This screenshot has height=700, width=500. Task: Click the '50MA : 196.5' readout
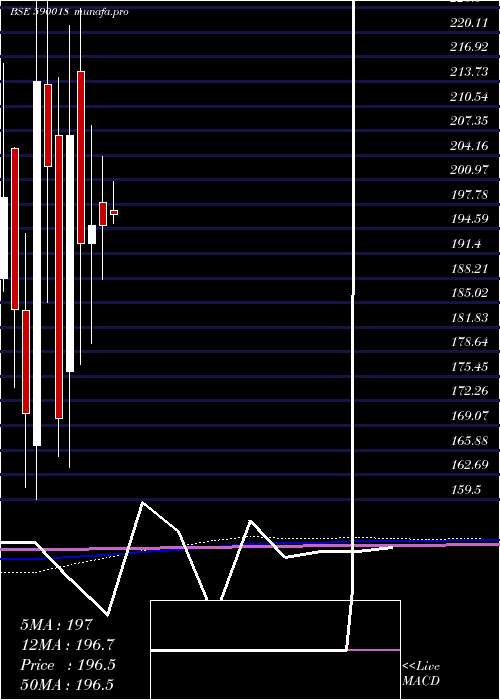click(67, 684)
